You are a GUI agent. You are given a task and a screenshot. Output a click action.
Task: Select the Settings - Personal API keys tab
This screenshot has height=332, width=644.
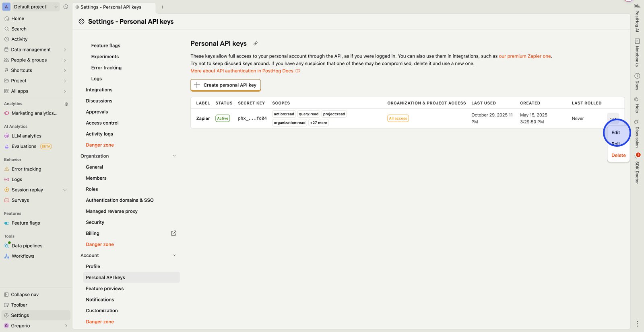tap(111, 7)
